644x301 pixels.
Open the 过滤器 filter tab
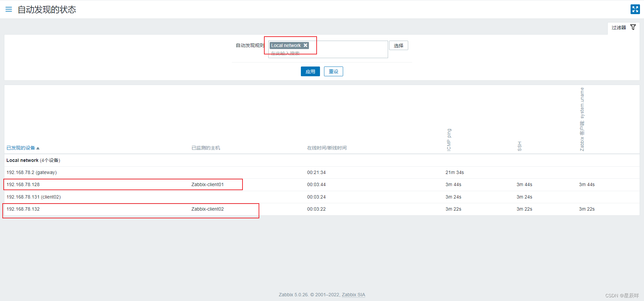(x=624, y=28)
